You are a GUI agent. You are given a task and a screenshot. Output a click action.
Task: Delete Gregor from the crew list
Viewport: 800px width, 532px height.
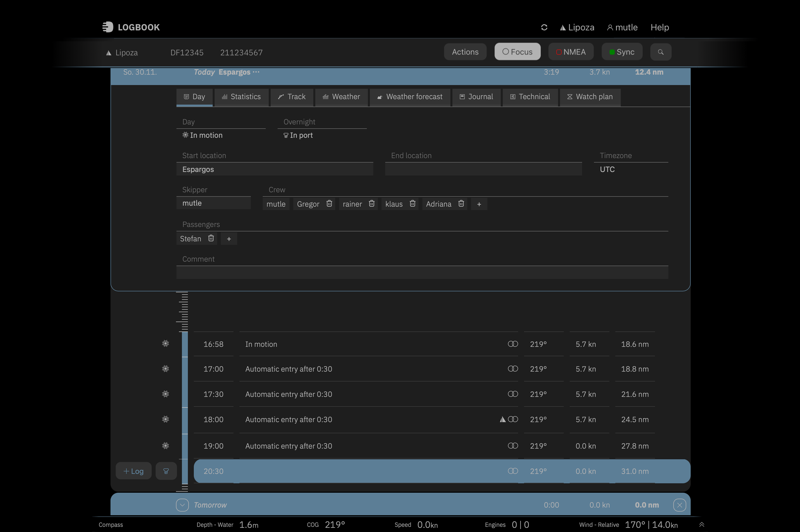click(329, 203)
